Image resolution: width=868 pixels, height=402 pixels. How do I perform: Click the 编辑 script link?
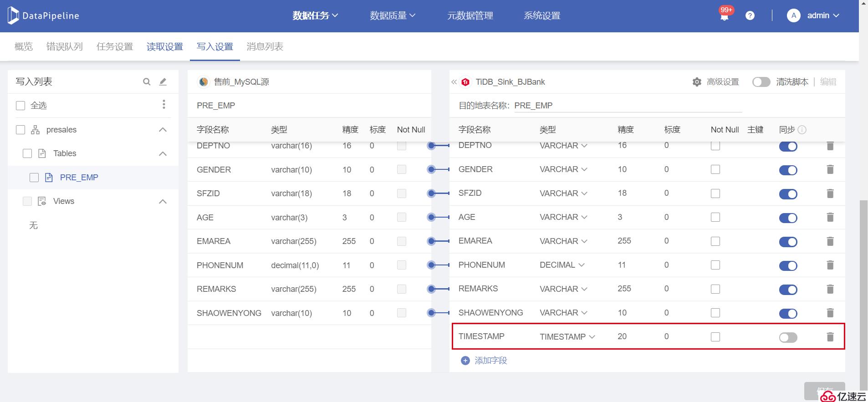828,82
